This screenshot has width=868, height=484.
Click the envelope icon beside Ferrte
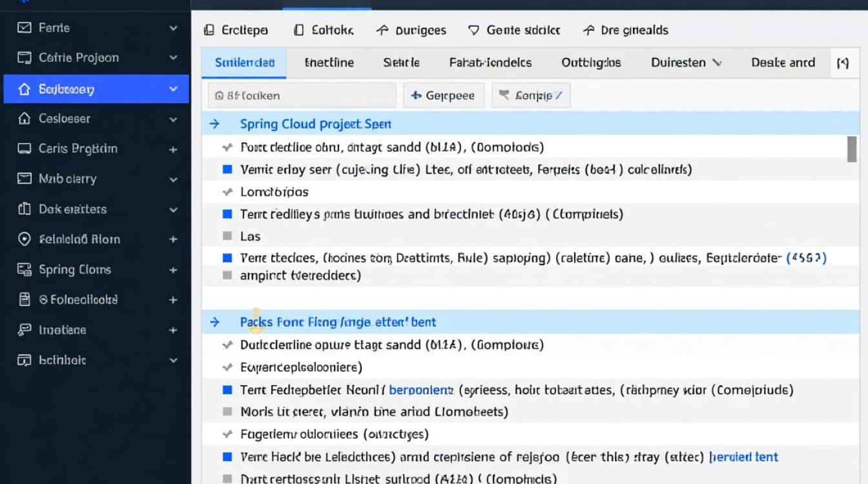(25, 28)
